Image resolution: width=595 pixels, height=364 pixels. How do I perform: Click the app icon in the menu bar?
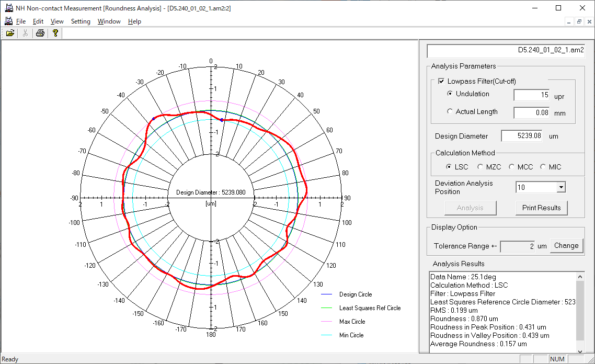point(8,21)
